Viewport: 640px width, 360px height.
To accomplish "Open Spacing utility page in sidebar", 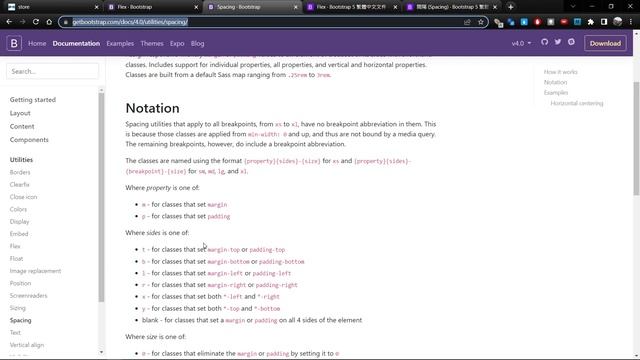I will (x=20, y=320).
